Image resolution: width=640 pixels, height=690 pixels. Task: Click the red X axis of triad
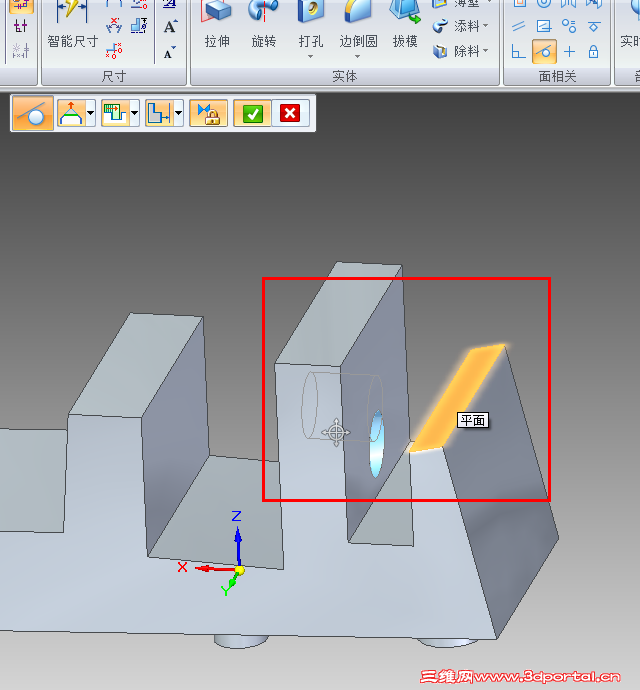pyautogui.click(x=214, y=569)
